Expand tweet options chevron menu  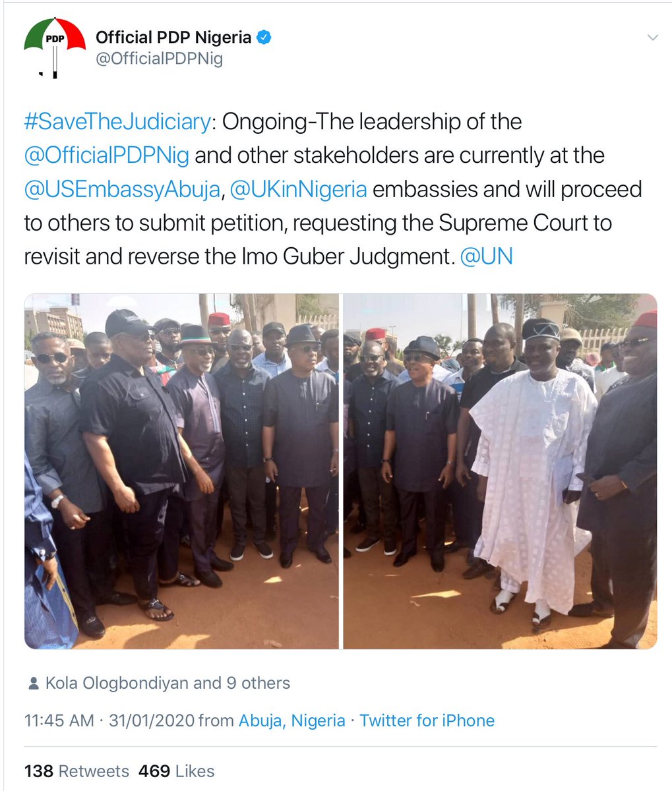pos(652,38)
